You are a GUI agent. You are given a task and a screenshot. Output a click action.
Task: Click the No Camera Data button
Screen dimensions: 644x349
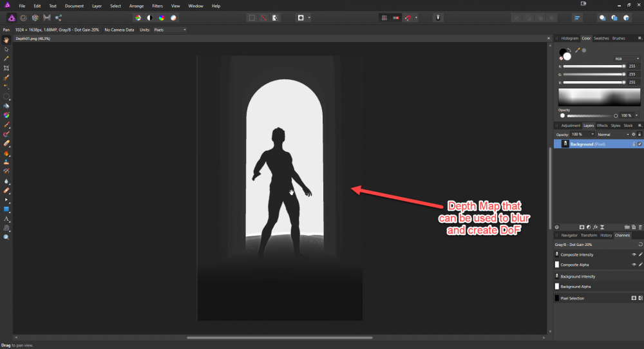tap(119, 30)
